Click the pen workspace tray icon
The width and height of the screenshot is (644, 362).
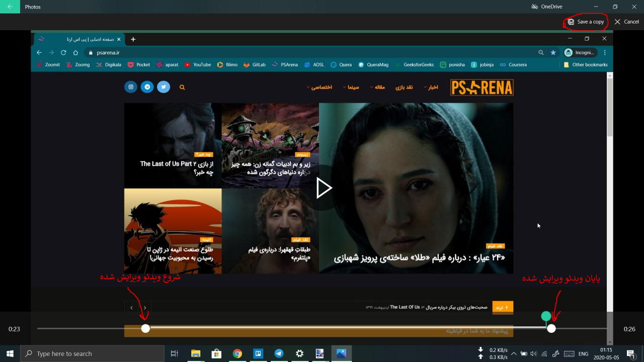(556, 353)
